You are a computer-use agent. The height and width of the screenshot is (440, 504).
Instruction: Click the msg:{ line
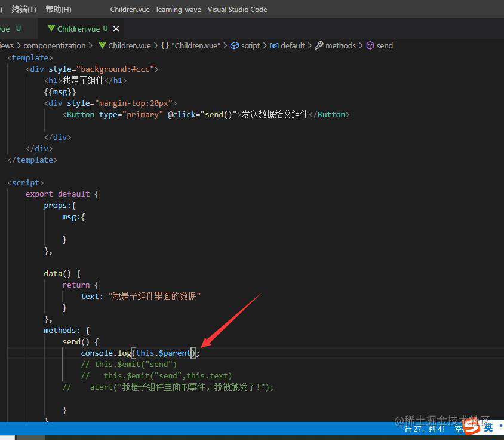[73, 217]
